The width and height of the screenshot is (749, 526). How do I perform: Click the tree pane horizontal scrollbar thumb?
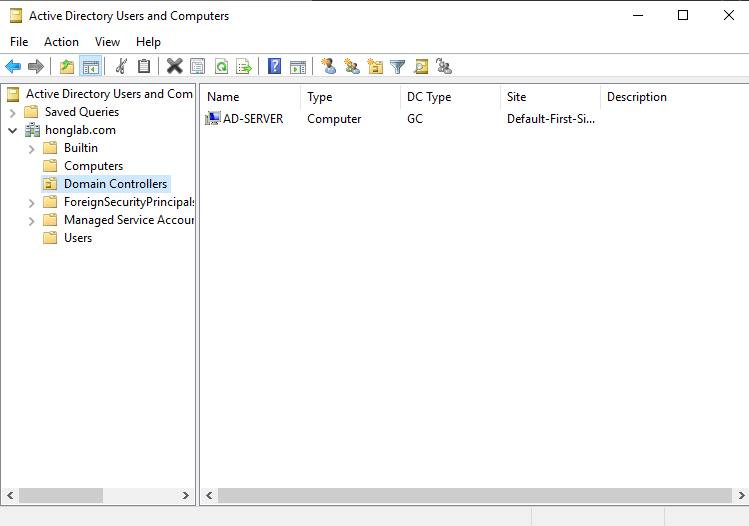click(x=61, y=495)
